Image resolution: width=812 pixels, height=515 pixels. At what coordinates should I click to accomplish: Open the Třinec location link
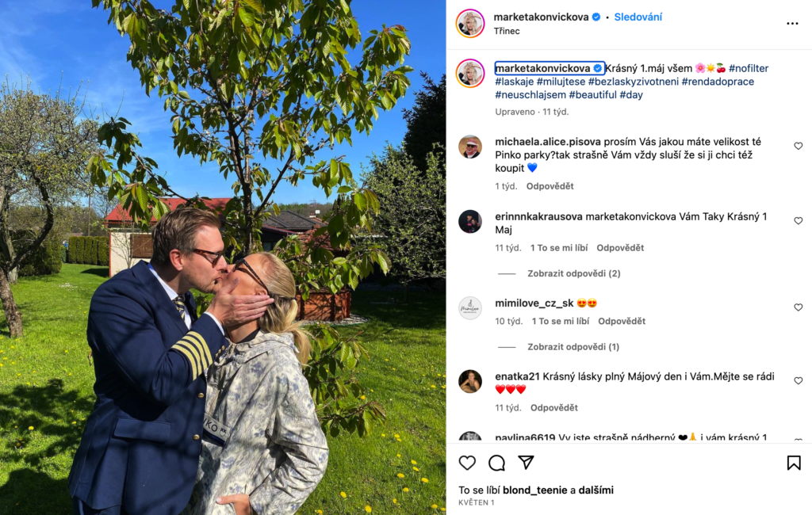coord(507,31)
